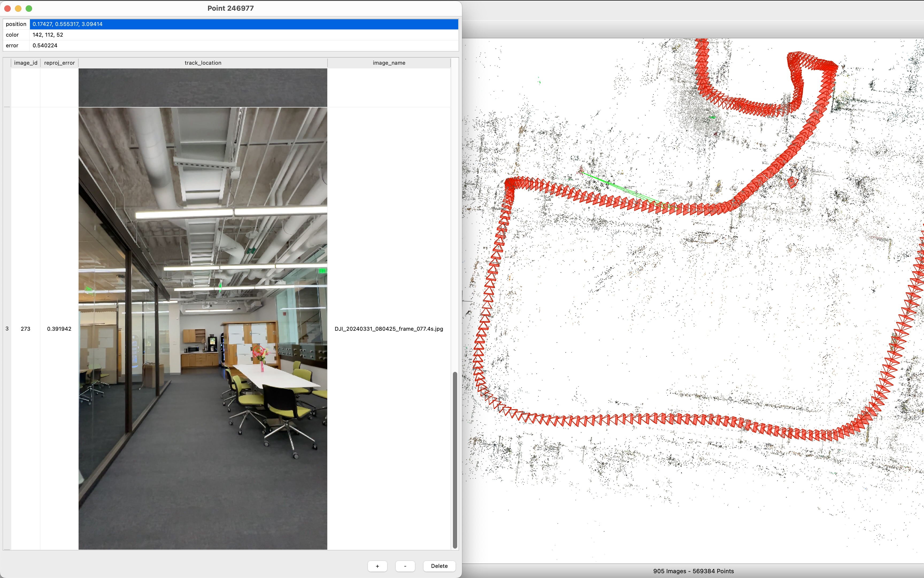Close the Point 246977 window
The height and width of the screenshot is (578, 924).
coord(7,8)
